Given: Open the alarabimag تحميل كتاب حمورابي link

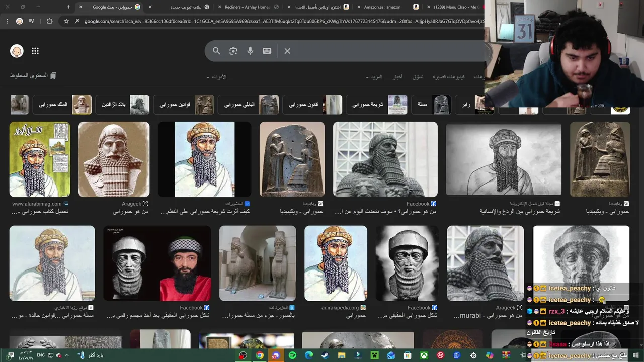Looking at the screenshot, I should 40,212.
